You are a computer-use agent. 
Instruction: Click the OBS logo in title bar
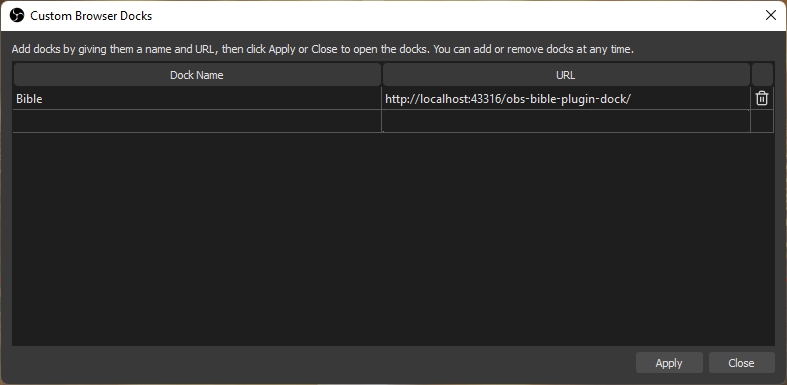tap(17, 16)
